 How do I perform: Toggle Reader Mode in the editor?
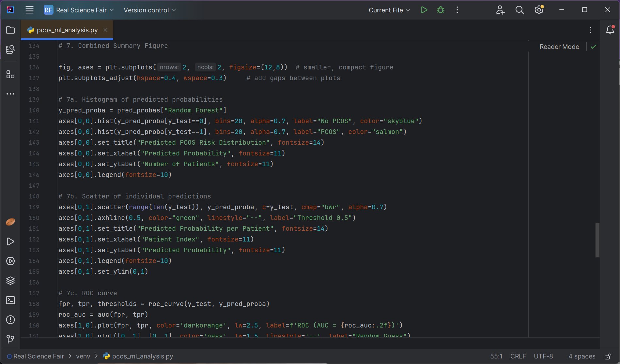pyautogui.click(x=559, y=47)
